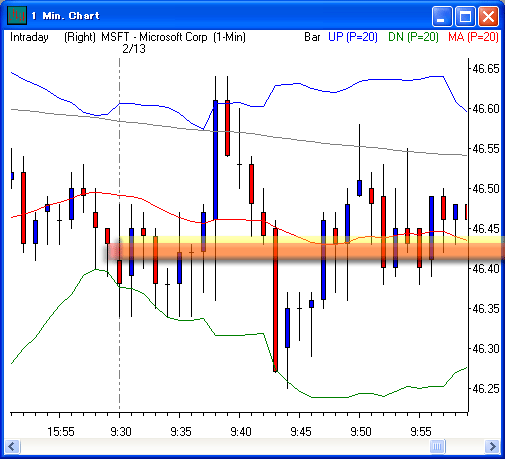Click the scrollbar right arrow
505x459 pixels.
(x=492, y=446)
